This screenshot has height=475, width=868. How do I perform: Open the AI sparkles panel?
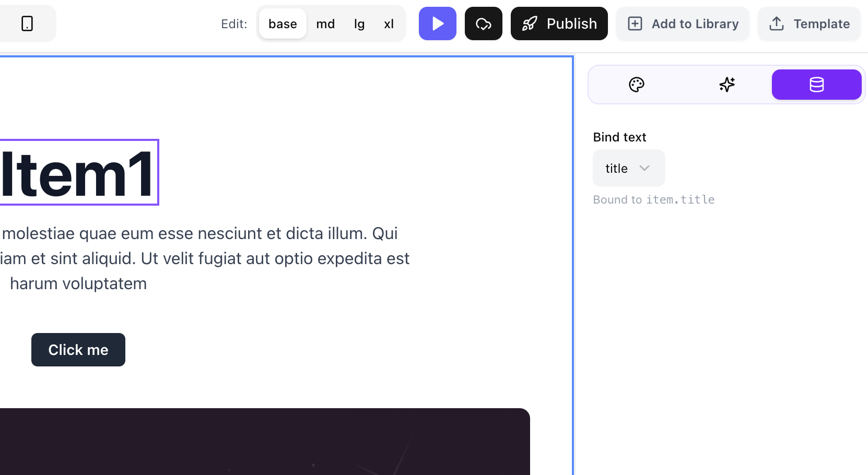pos(726,85)
